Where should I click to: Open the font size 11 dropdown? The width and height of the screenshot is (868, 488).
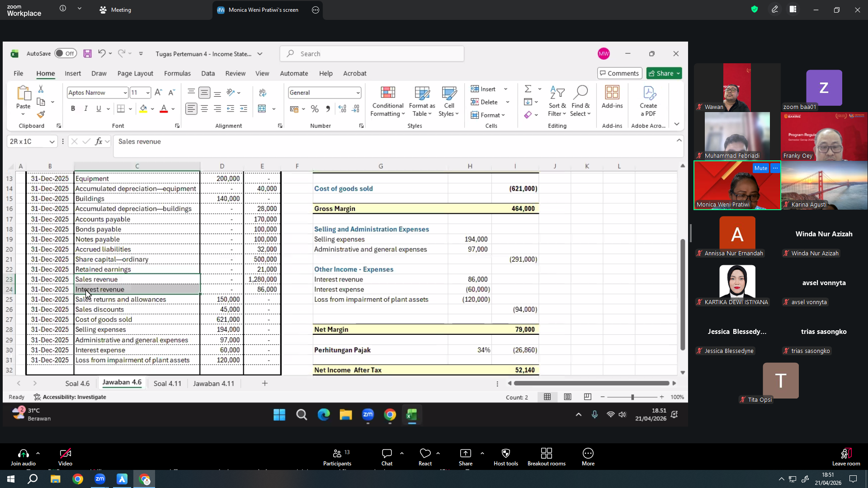click(x=148, y=93)
